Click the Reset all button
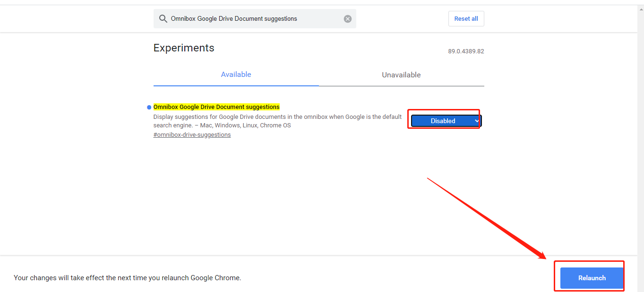This screenshot has height=292, width=644. pyautogui.click(x=466, y=19)
